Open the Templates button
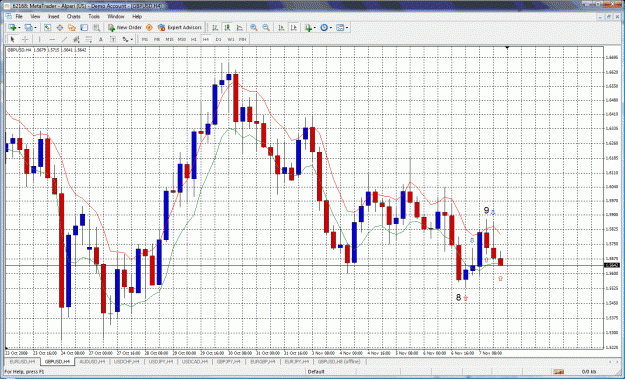The image size is (625, 379). pyautogui.click(x=340, y=27)
